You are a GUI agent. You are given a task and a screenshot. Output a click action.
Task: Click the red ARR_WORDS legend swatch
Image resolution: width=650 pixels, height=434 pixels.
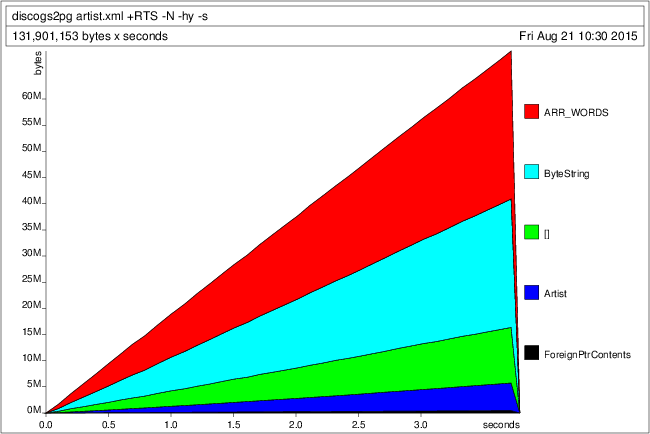click(532, 111)
